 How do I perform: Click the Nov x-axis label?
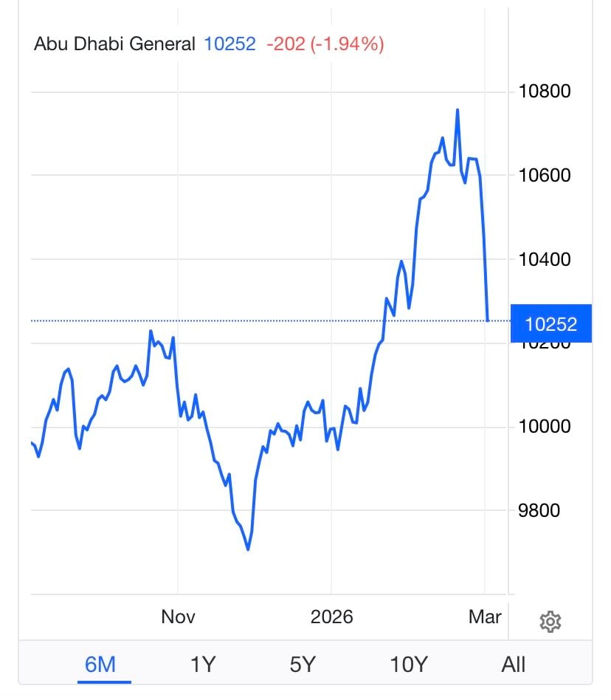tap(178, 617)
